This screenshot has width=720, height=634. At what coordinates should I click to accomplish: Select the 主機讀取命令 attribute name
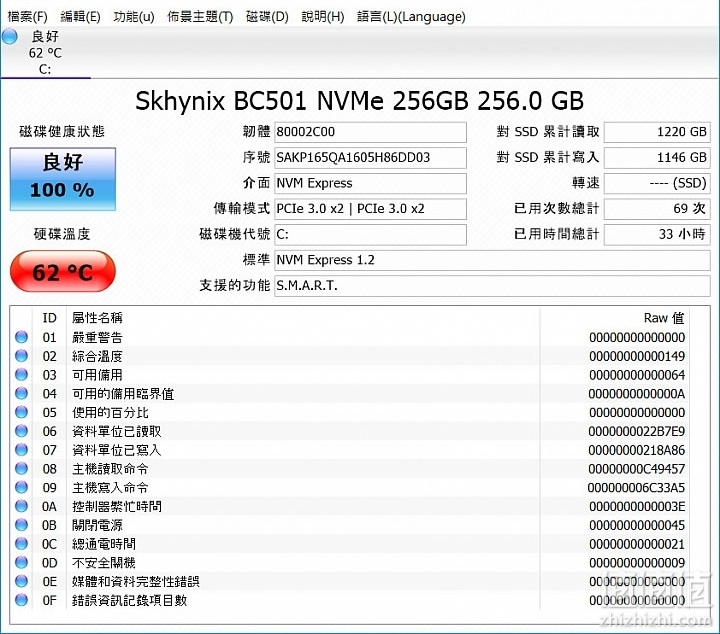[x=110, y=470]
